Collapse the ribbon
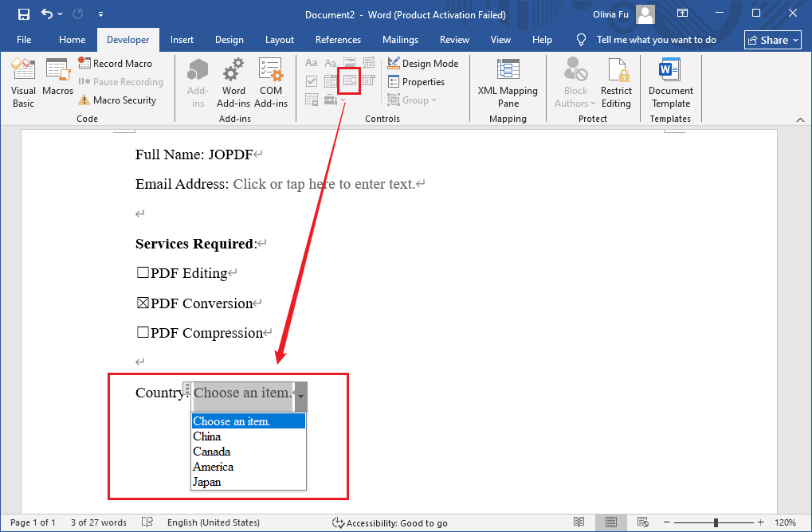This screenshot has width=812, height=532. 800,119
